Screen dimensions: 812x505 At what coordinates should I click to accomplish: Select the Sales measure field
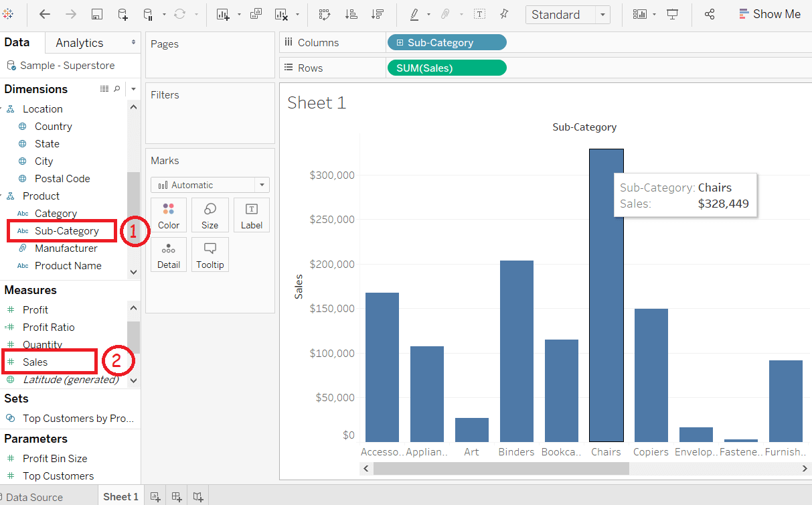pyautogui.click(x=35, y=362)
